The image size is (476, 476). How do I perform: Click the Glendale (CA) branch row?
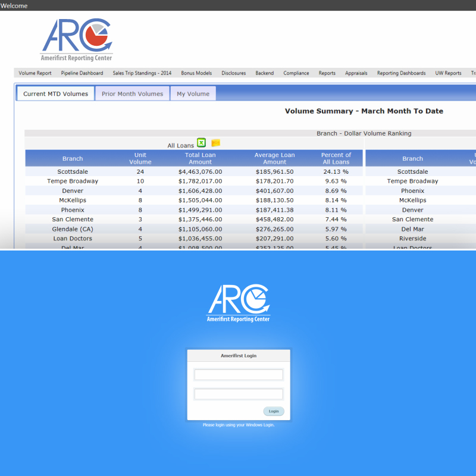pyautogui.click(x=194, y=229)
